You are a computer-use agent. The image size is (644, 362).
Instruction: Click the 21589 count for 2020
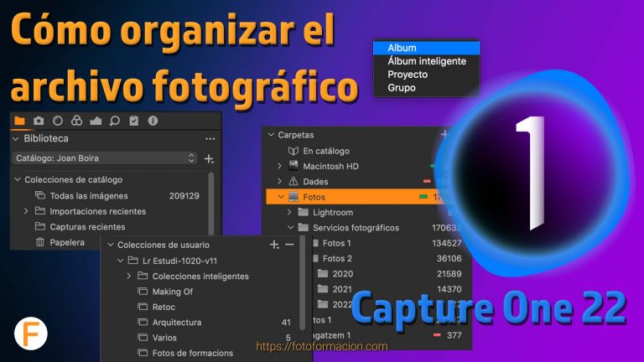449,274
